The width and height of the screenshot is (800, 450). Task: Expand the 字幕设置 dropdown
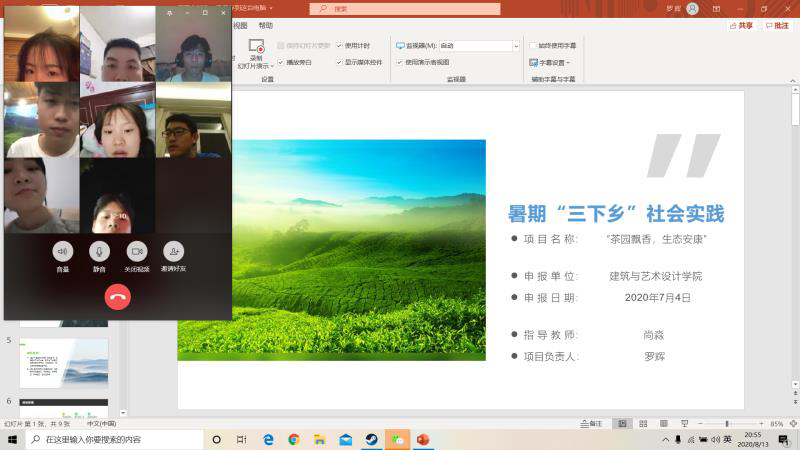coord(548,62)
